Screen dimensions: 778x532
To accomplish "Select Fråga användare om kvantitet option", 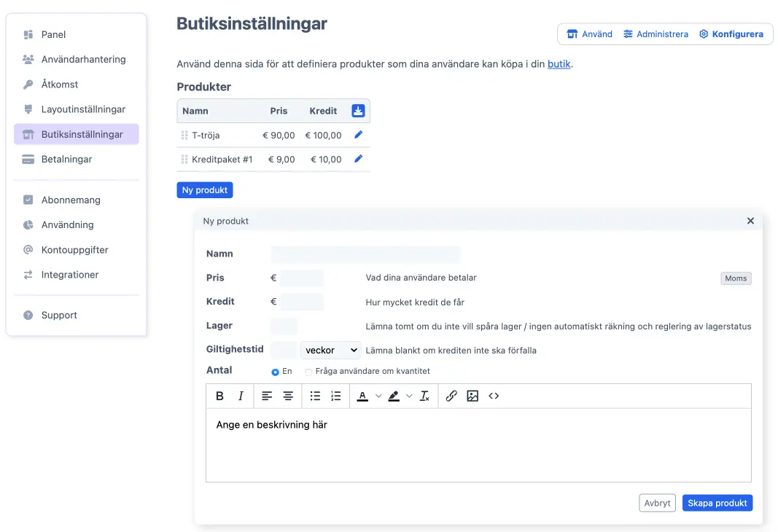I will click(308, 372).
